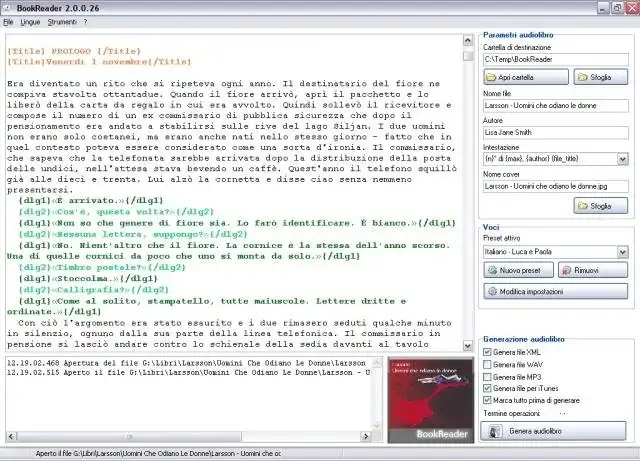Click folder icon on top Sfoglia button

tap(582, 77)
